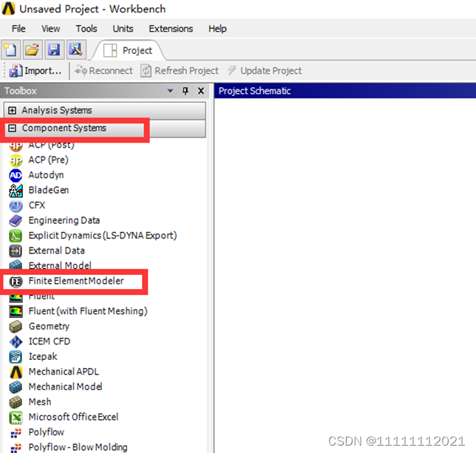Click the Import icon in toolbar
Viewport: 476px width, 453px height.
click(16, 71)
